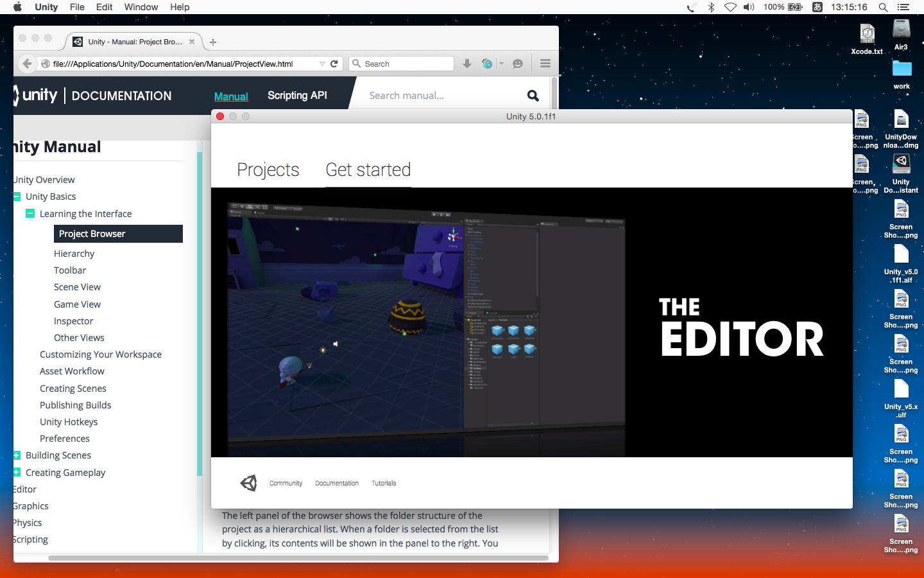Open the Documentation link in the launcher footer

tap(337, 483)
